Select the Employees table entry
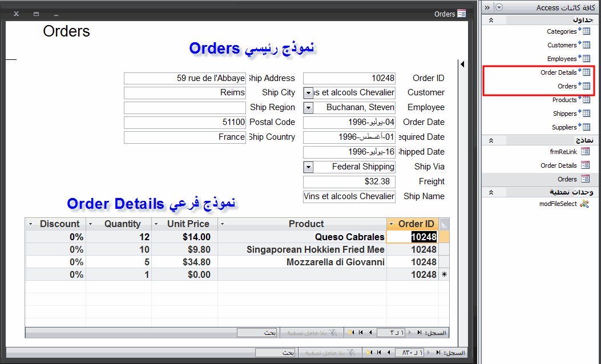The height and width of the screenshot is (364, 601). 568,59
